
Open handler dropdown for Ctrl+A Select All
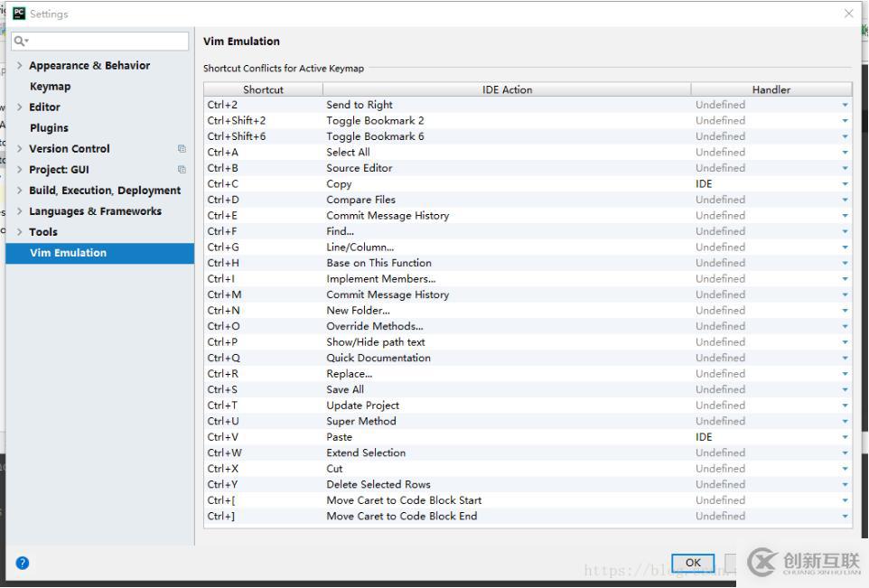845,153
